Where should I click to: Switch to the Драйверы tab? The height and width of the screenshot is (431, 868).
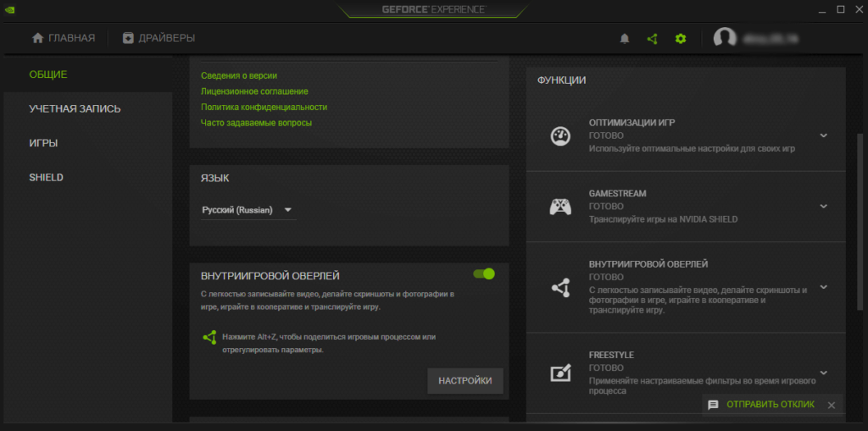pos(159,38)
